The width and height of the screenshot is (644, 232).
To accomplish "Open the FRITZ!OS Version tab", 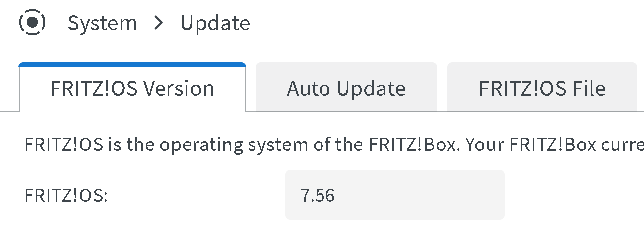I will [x=132, y=88].
